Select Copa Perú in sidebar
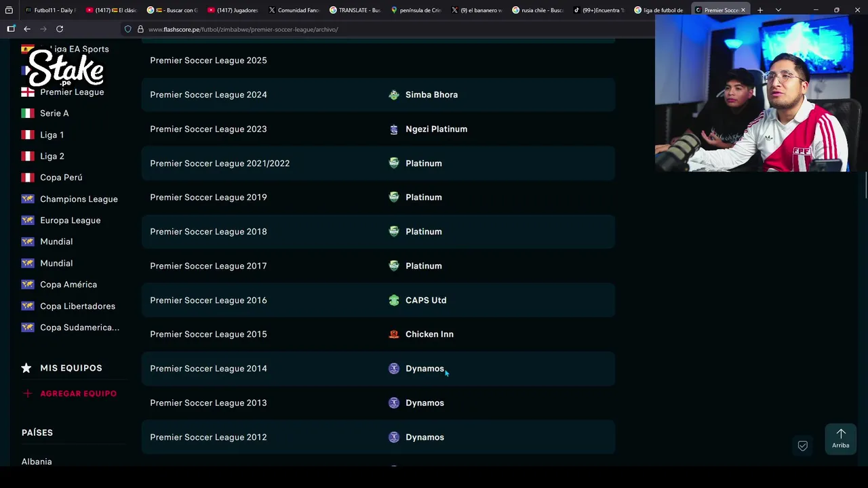Viewport: 868px width, 488px height. tap(61, 178)
